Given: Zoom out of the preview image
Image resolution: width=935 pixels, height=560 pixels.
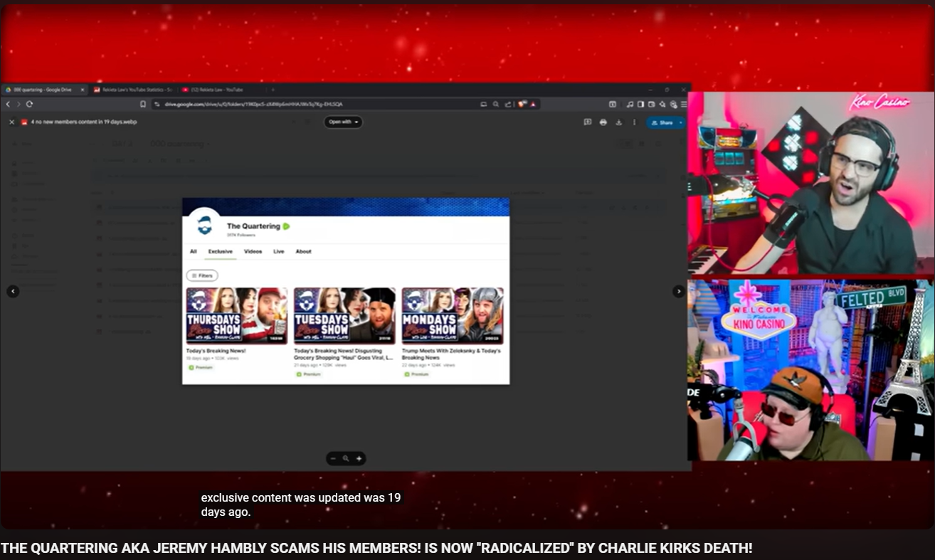Looking at the screenshot, I should (x=333, y=459).
